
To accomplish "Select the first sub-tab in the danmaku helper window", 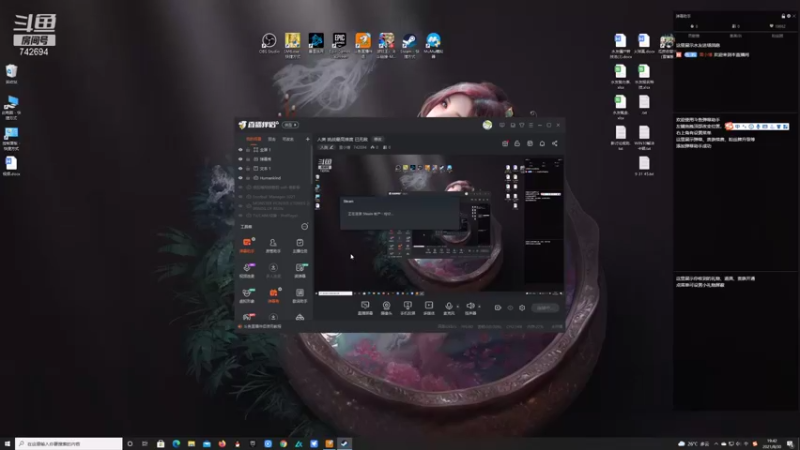I will 694,36.
